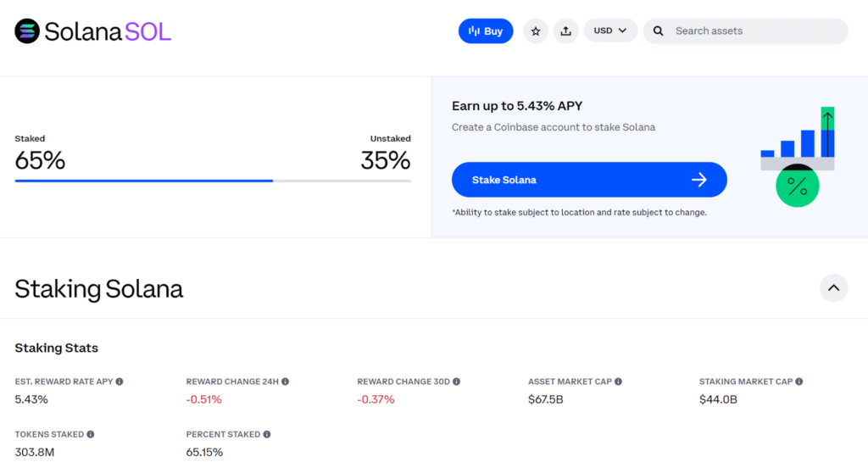Focus the Search assets field

click(x=746, y=31)
